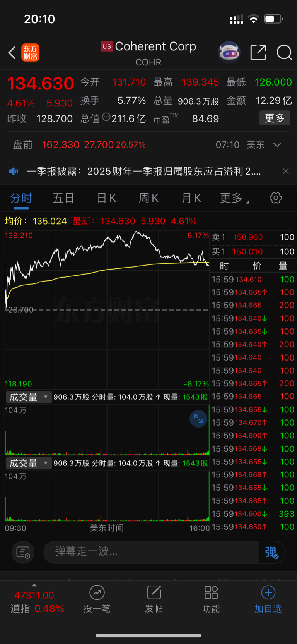Tap the iOS home indicator bar
The image size is (297, 644).
148,635
